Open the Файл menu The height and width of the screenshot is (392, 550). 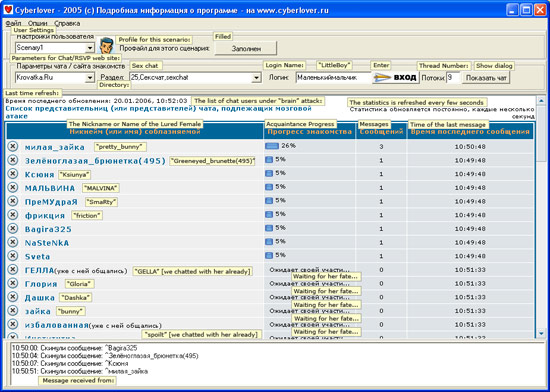coord(14,23)
